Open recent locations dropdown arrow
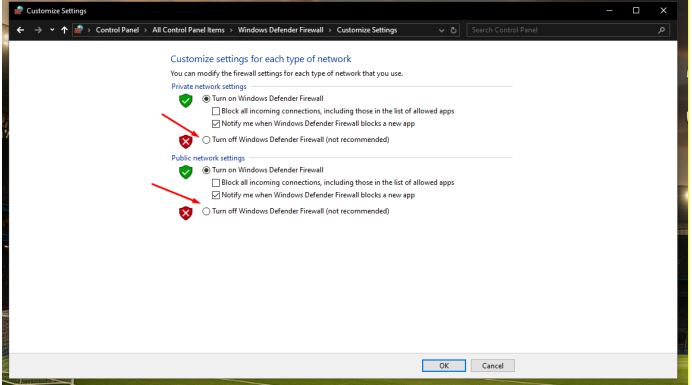692x385 pixels. [52, 30]
